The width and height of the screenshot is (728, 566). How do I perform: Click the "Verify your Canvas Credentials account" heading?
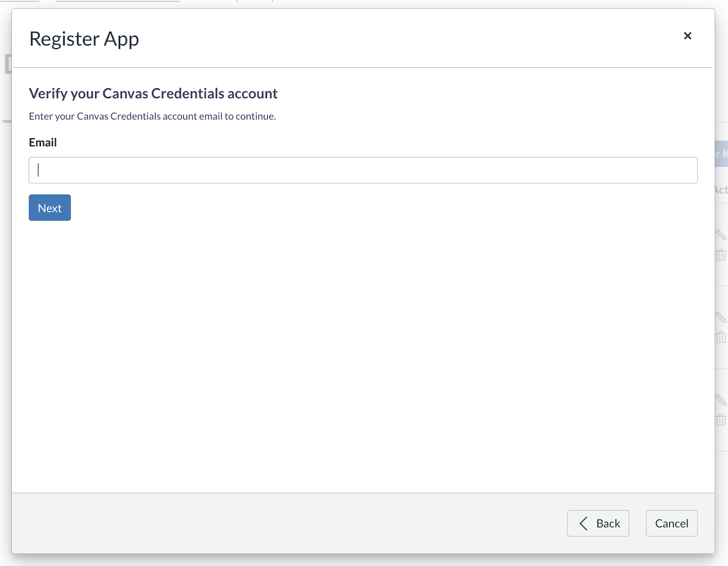(153, 93)
